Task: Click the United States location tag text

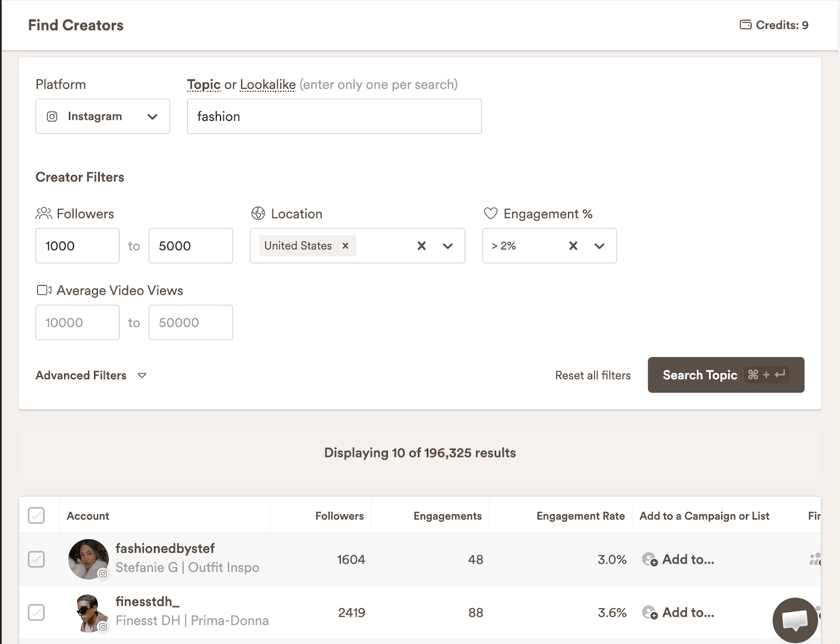Action: [x=298, y=245]
